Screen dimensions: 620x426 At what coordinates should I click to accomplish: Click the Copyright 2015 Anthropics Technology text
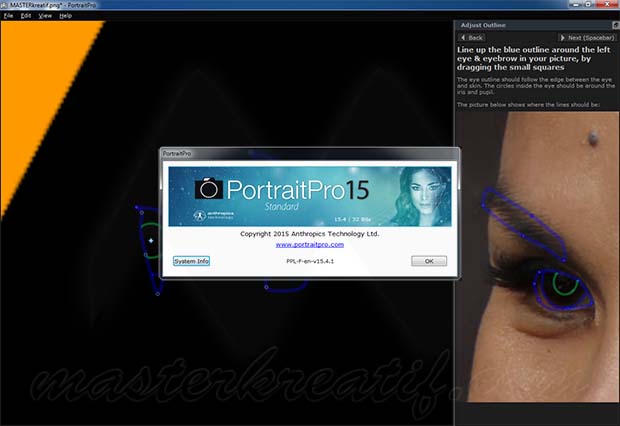coord(310,234)
